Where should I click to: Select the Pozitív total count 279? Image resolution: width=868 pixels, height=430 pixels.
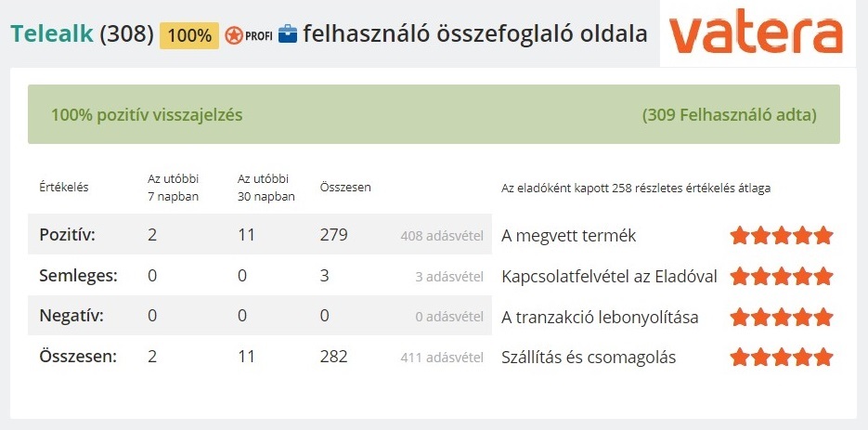pyautogui.click(x=334, y=235)
